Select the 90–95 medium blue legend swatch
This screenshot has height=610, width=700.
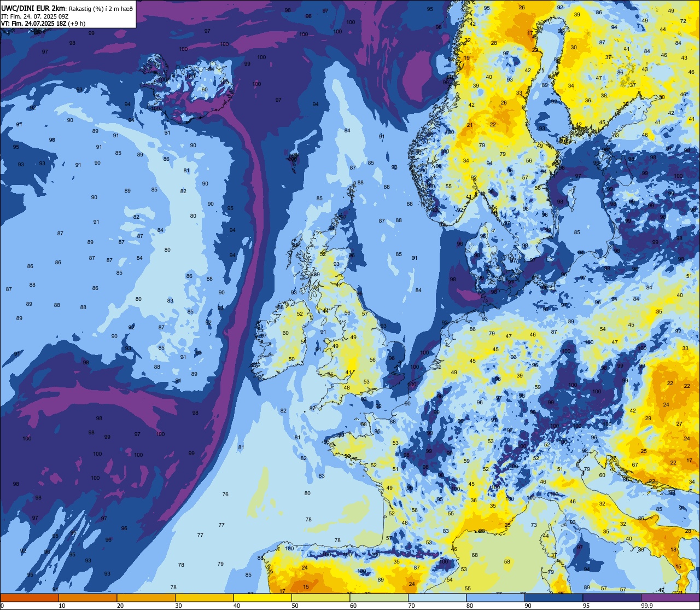coord(553,598)
